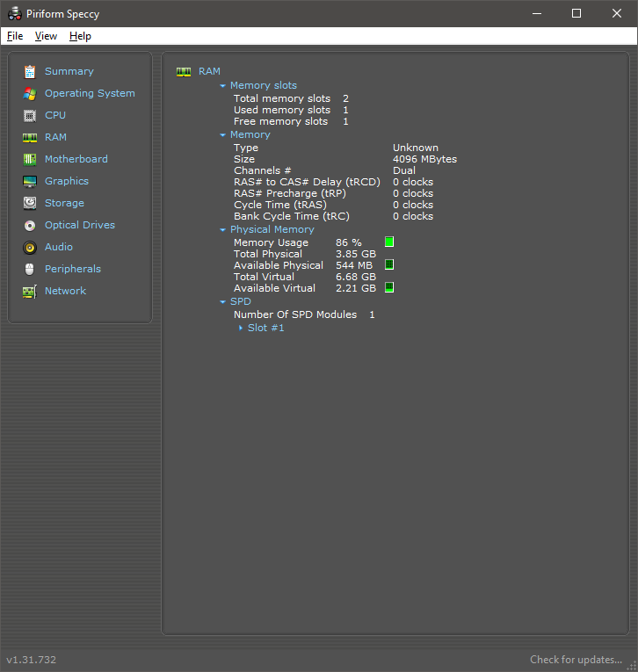Viewport: 638px width, 672px height.
Task: Click the RAM icon in the main panel header
Action: coord(184,71)
